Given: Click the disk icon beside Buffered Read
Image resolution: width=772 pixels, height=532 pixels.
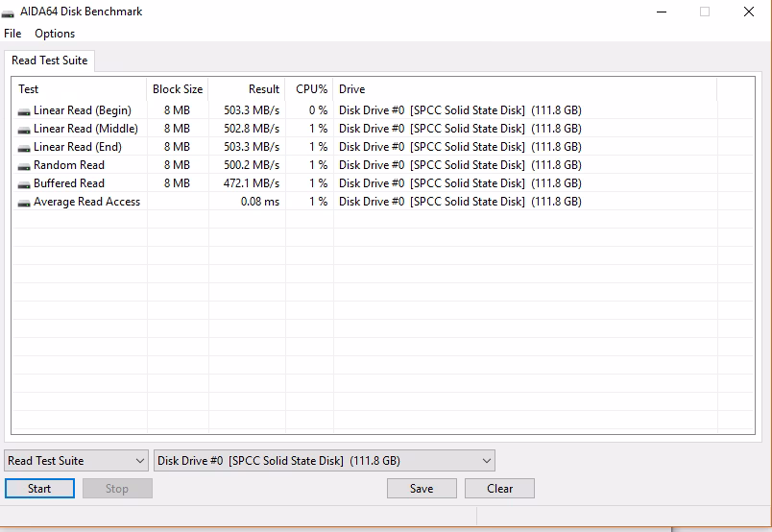Looking at the screenshot, I should (24, 184).
